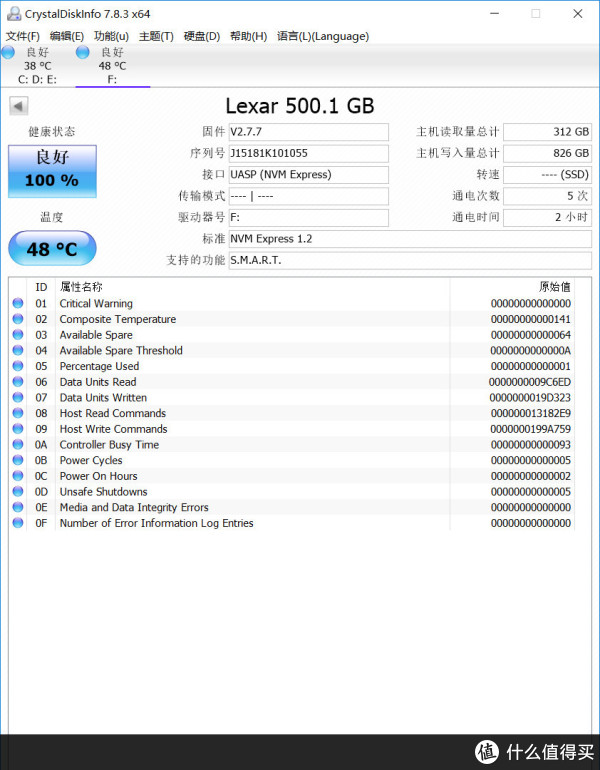Click status orb for Power On Hours
This screenshot has height=770, width=600.
18,476
